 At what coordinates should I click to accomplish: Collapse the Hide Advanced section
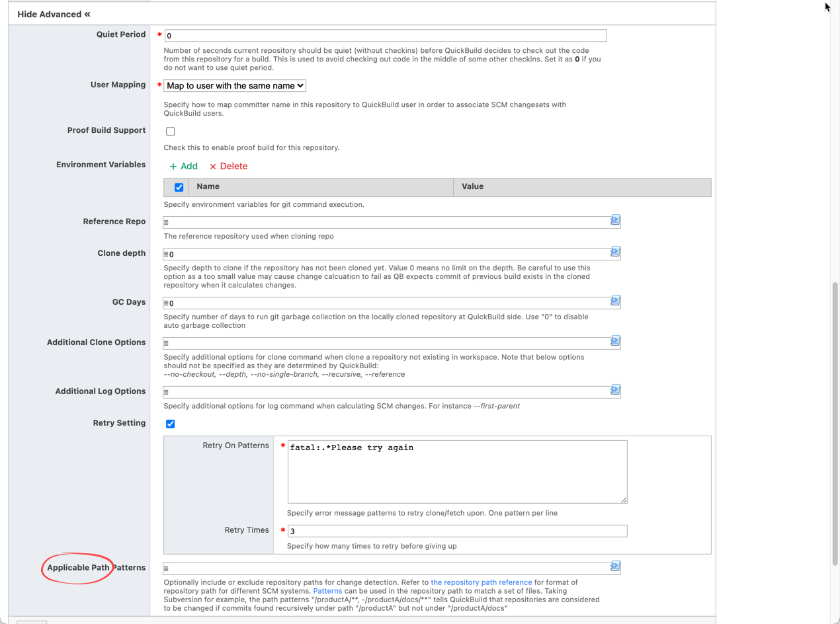click(x=54, y=14)
